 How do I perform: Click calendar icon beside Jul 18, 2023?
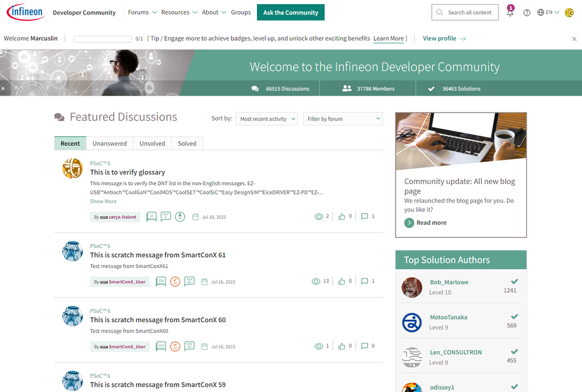point(195,217)
